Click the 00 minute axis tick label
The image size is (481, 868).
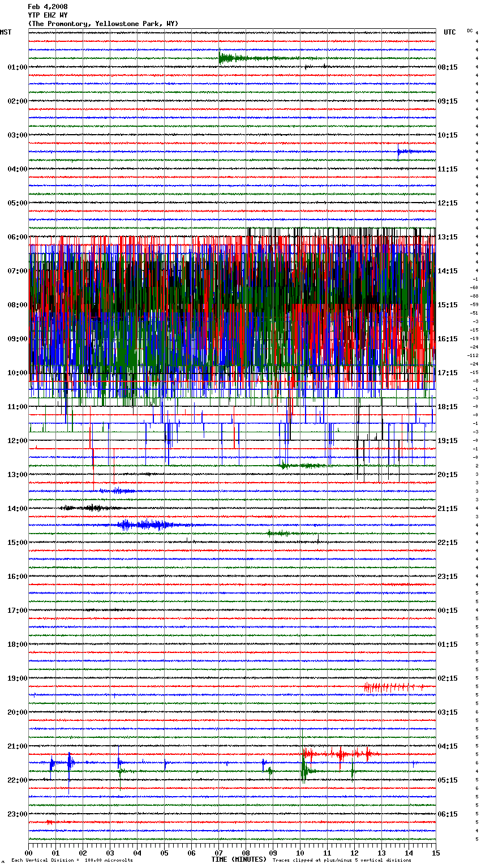pyautogui.click(x=29, y=853)
